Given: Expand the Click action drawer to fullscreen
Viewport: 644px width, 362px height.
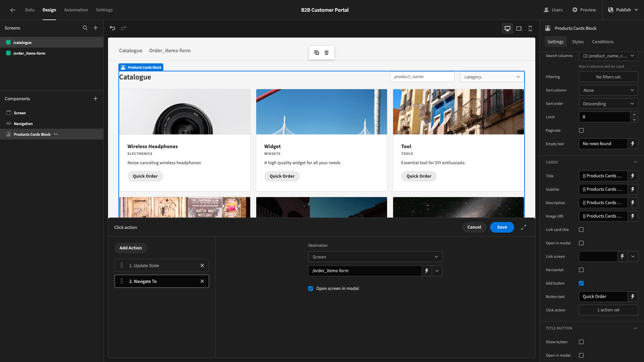Looking at the screenshot, I should [524, 227].
